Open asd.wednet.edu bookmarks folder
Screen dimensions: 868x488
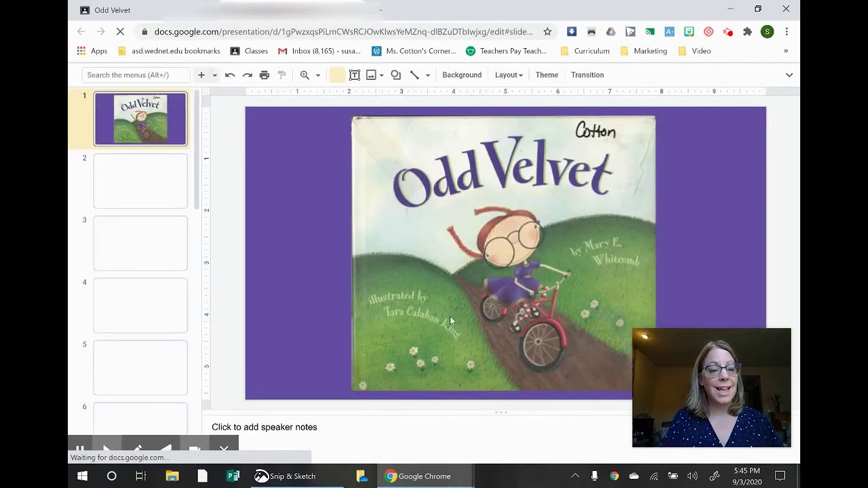click(x=169, y=51)
